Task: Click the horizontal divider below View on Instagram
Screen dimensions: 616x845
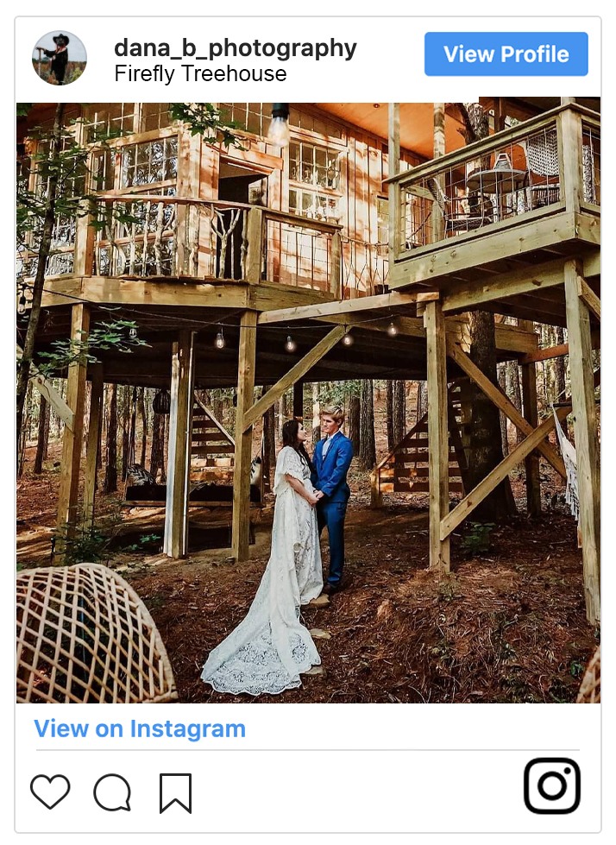Action: click(308, 749)
